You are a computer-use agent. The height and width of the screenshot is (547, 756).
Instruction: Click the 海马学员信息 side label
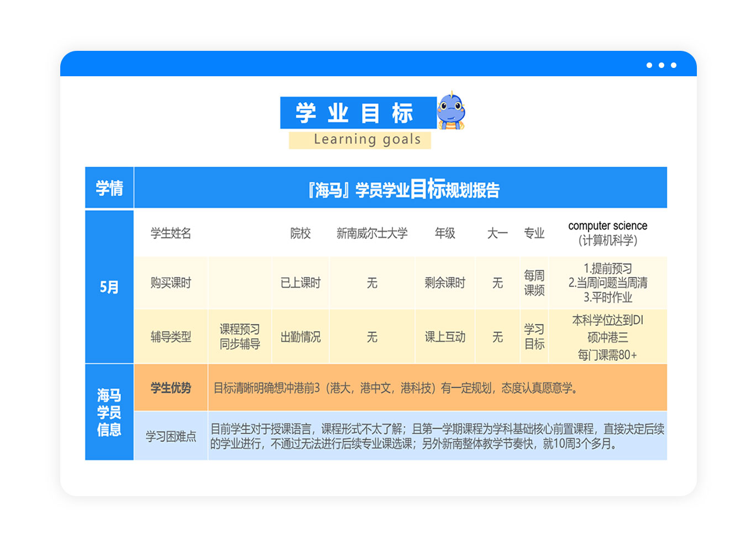coord(109,412)
